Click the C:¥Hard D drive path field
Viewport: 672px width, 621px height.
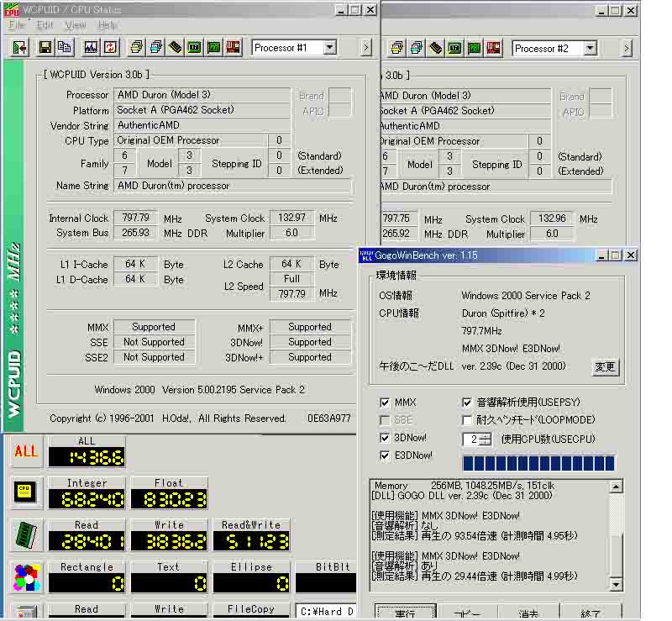pyautogui.click(x=326, y=611)
